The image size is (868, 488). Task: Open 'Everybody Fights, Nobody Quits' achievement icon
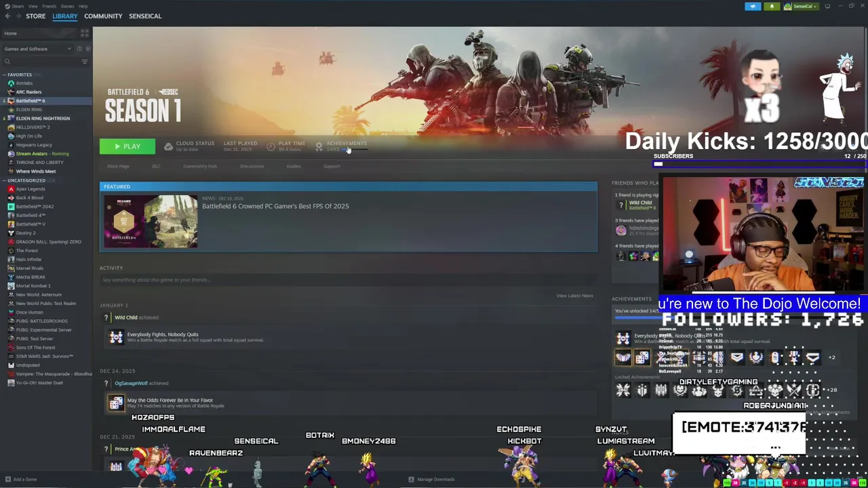click(116, 337)
